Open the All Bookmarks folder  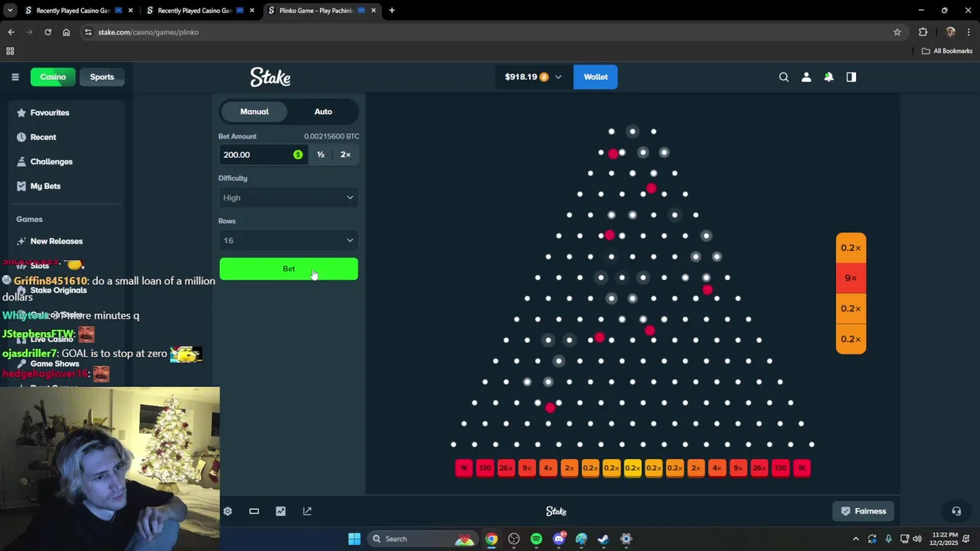click(x=947, y=51)
